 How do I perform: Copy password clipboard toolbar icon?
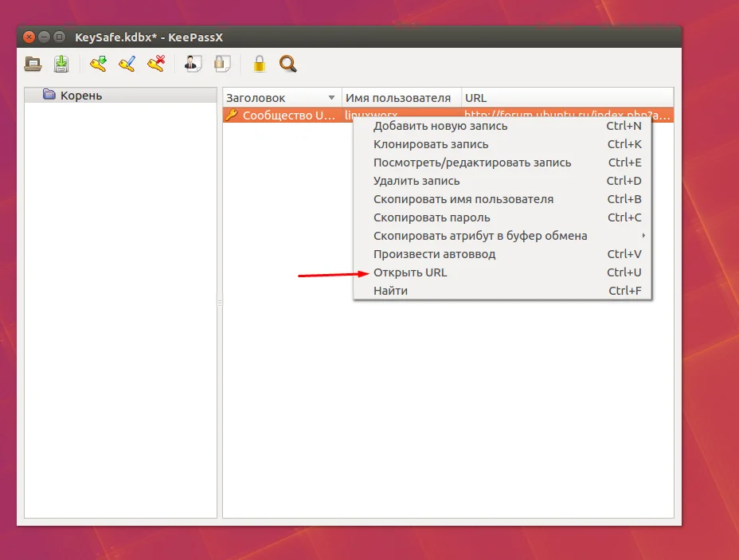[222, 64]
